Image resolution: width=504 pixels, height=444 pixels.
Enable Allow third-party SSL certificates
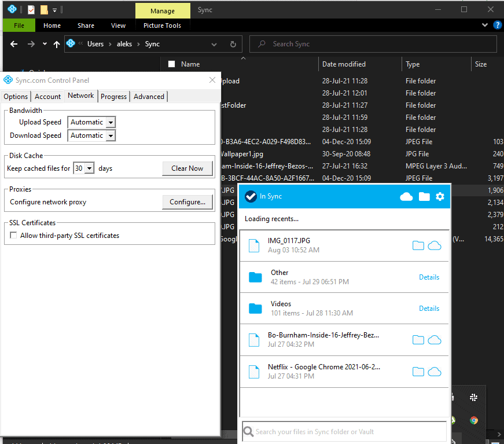click(x=13, y=236)
